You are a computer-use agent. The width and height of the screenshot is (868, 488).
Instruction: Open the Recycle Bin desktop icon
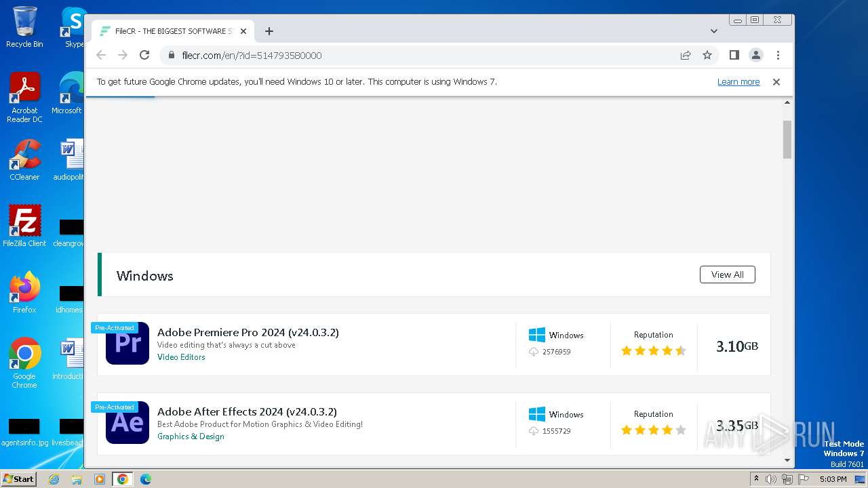tap(24, 27)
